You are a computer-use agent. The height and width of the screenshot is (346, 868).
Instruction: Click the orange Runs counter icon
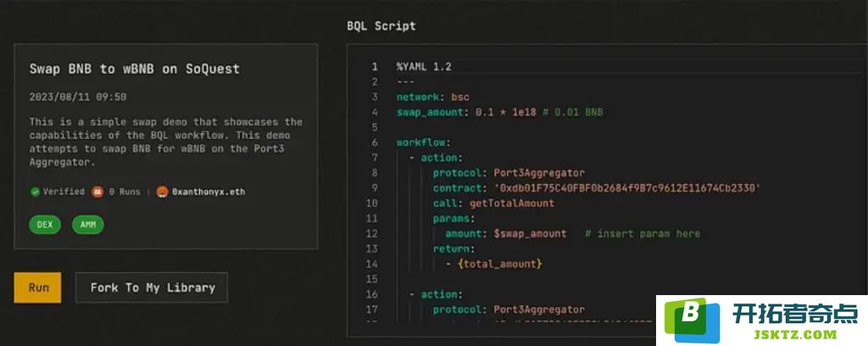coord(97,193)
